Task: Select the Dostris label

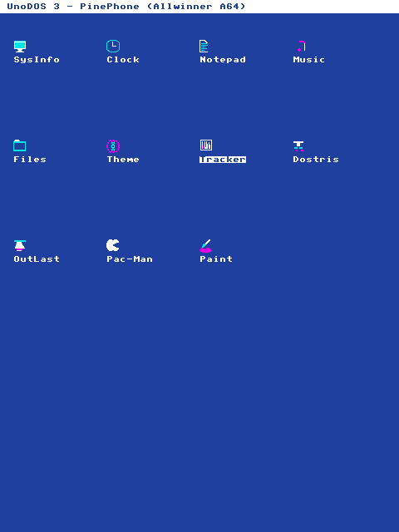Action: coord(316,160)
